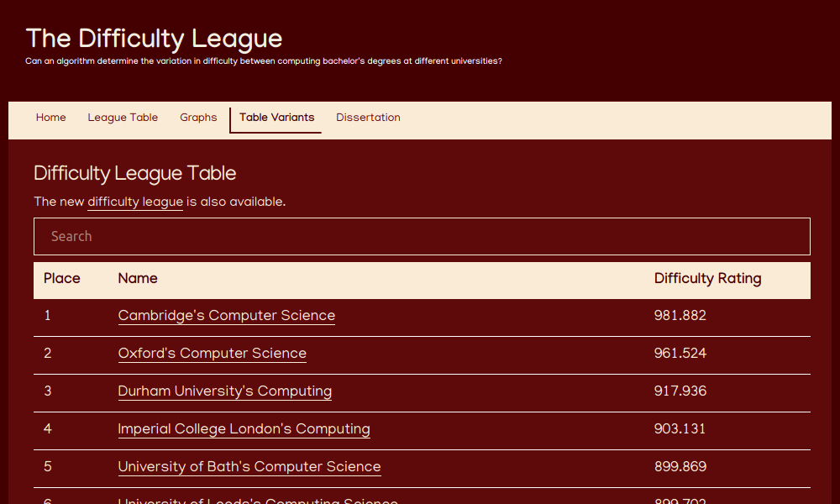Viewport: 840px width, 504px height.
Task: Open Imperial College London's Computing link
Action: 244,429
